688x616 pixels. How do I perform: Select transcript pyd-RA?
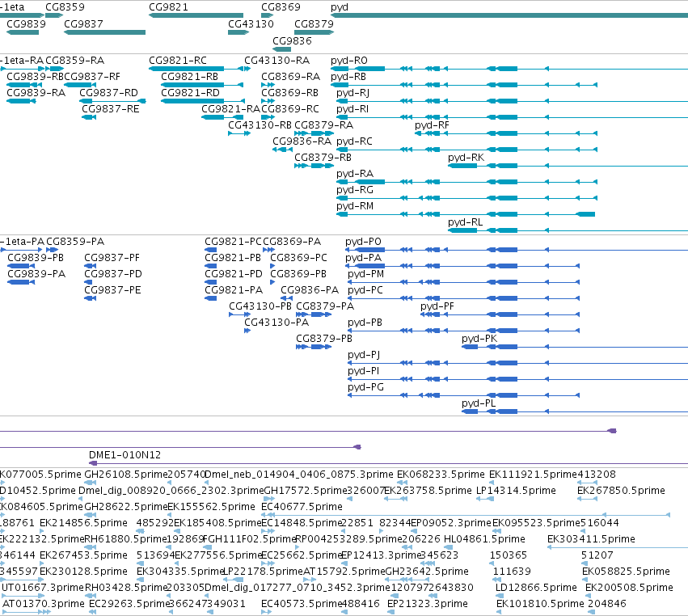tap(355, 174)
